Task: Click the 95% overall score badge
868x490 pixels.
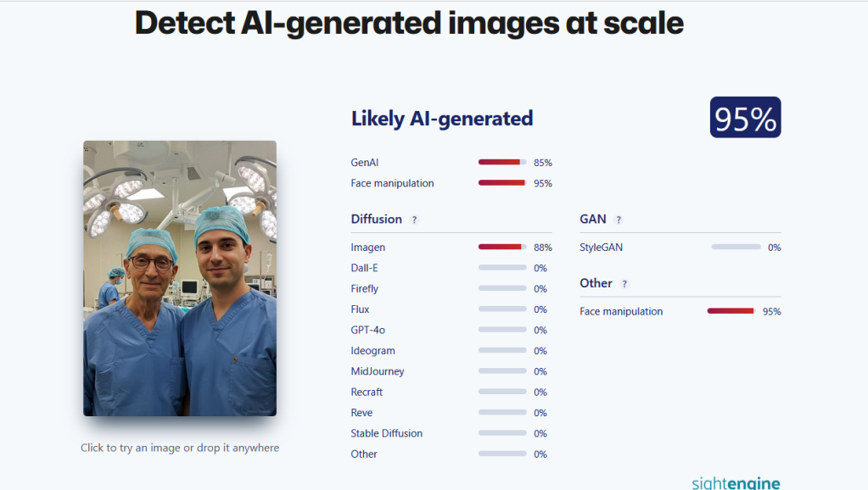Action: point(745,118)
